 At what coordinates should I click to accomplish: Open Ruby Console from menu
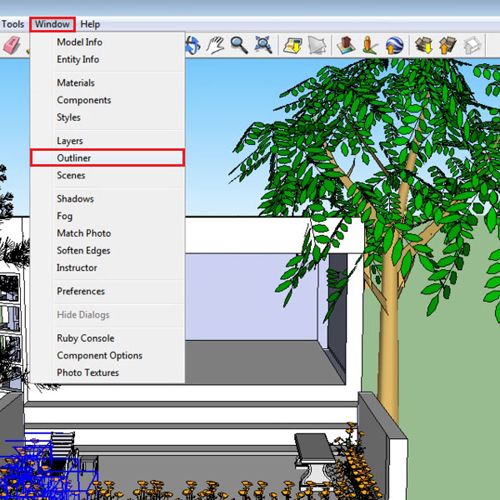(107, 338)
